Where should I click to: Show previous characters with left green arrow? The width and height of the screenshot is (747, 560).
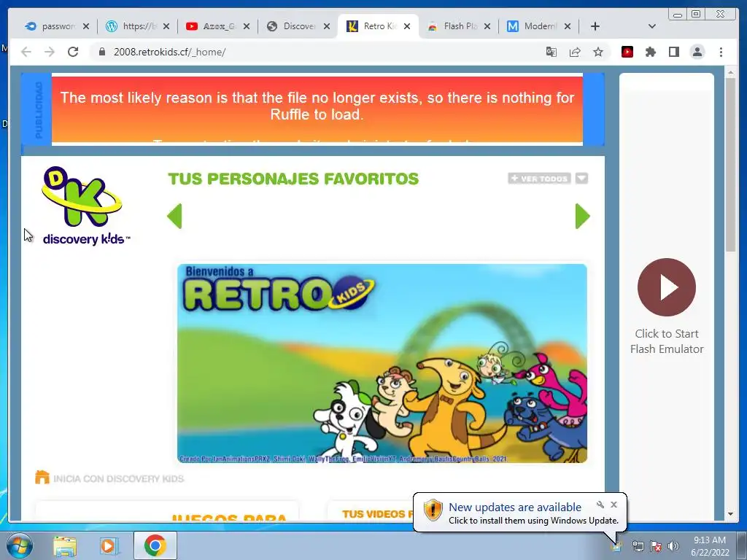click(x=175, y=216)
